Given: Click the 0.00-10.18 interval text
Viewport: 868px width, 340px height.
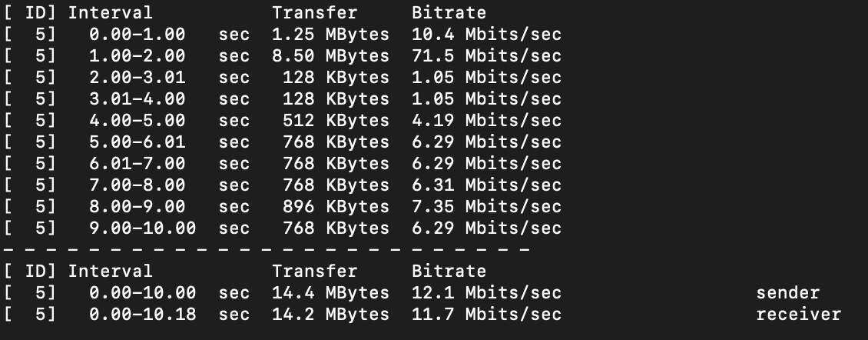Looking at the screenshot, I should coord(142,315).
